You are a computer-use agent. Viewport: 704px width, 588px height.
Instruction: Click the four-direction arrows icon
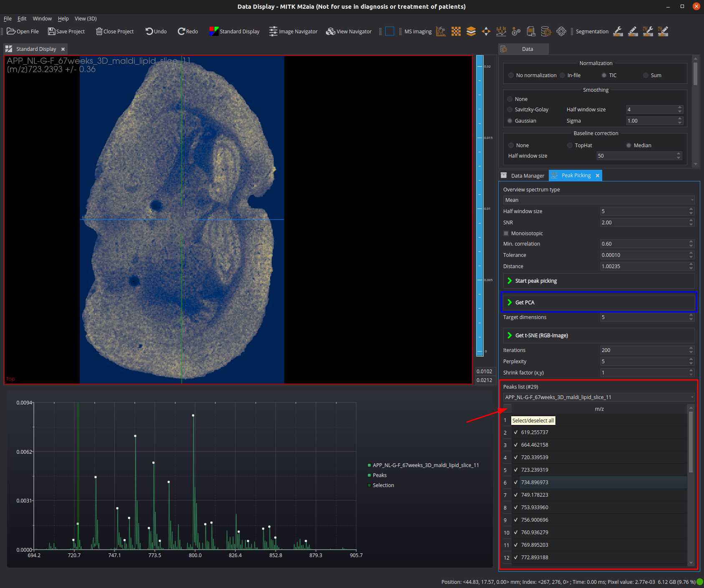click(x=486, y=31)
